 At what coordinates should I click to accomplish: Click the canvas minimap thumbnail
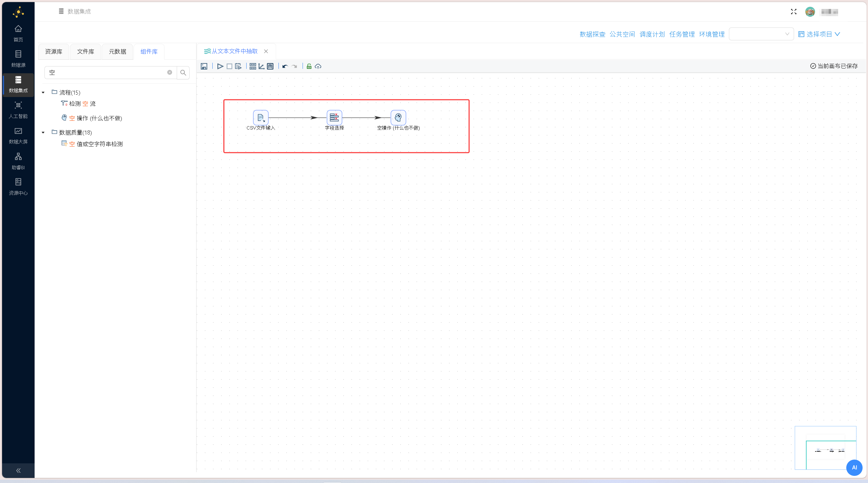tap(825, 448)
